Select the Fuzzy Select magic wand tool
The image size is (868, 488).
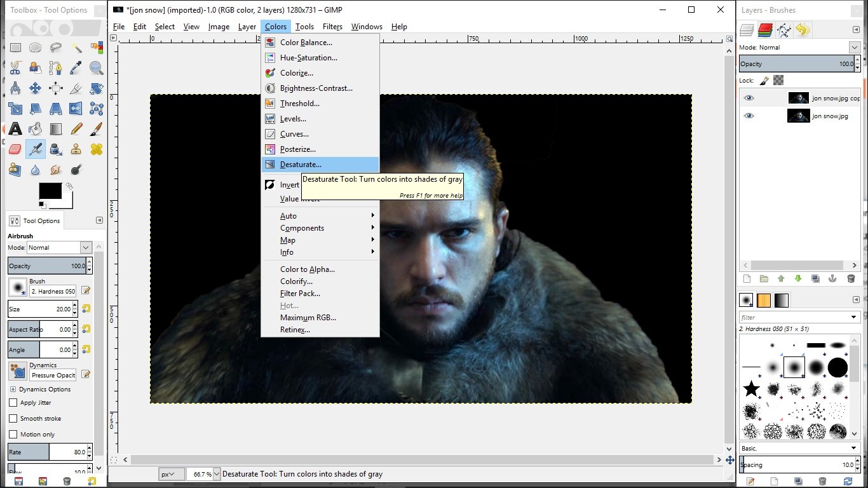tap(76, 48)
